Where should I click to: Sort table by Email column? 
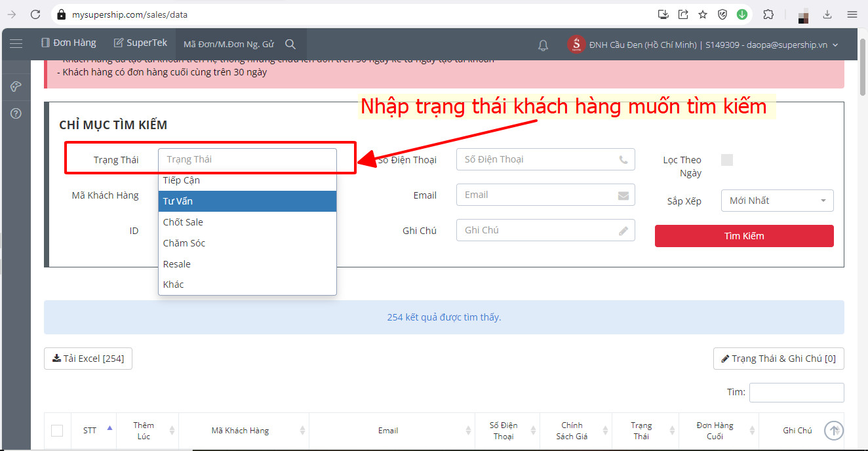pos(392,430)
